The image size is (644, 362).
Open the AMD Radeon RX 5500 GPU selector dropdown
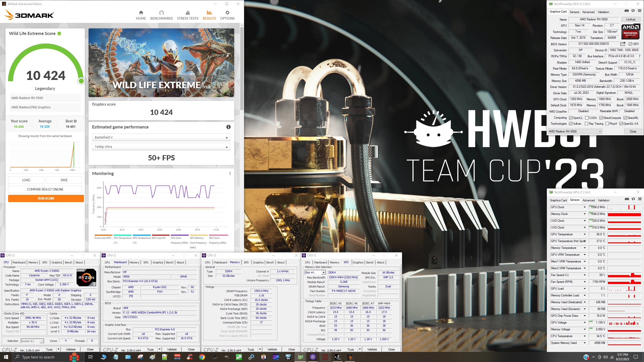(575, 131)
